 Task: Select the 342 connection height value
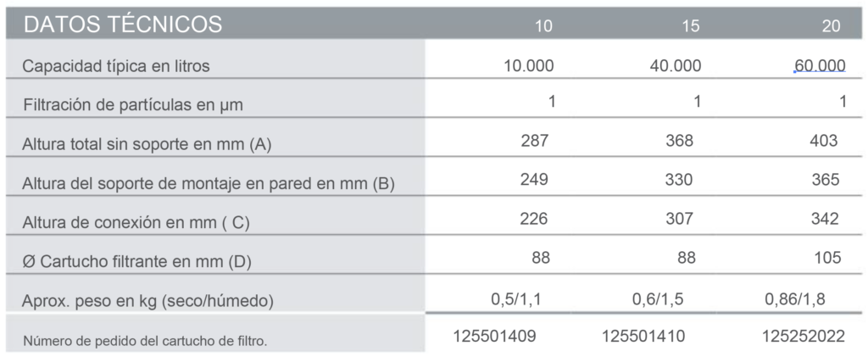[x=824, y=219]
